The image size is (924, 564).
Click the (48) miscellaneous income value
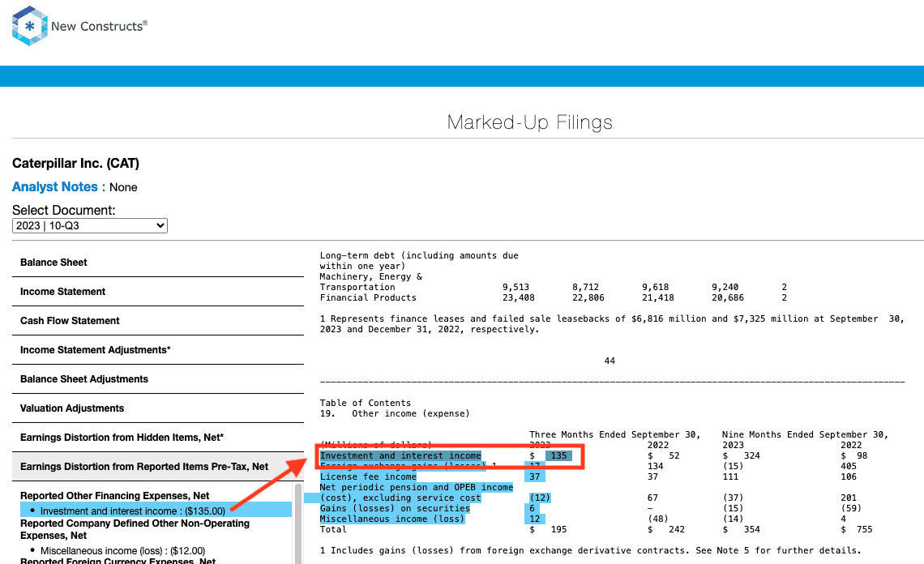657,519
